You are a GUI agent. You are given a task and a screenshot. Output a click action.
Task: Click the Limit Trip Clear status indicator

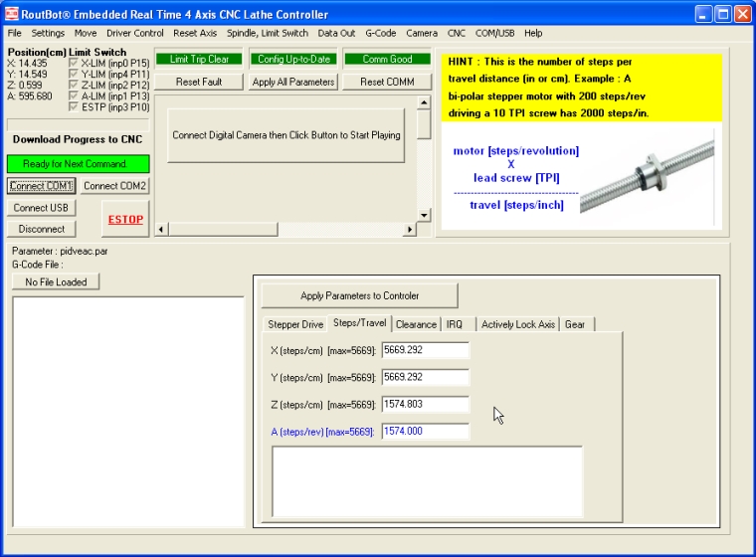click(x=199, y=59)
